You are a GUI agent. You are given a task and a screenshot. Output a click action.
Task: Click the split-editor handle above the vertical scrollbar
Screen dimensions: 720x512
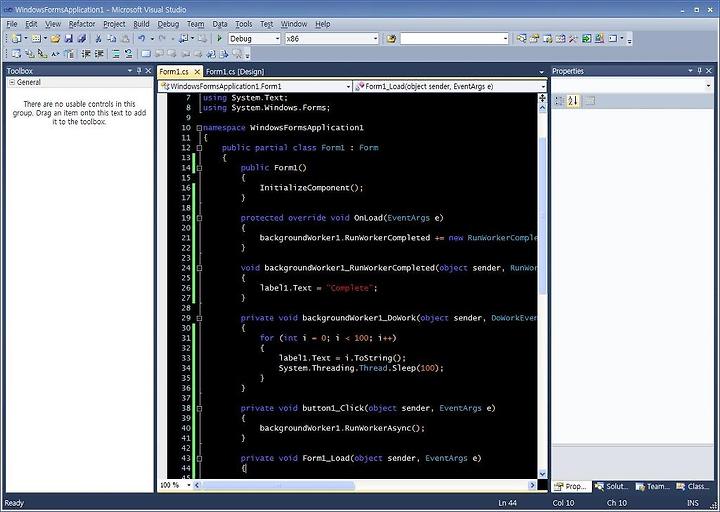(542, 98)
